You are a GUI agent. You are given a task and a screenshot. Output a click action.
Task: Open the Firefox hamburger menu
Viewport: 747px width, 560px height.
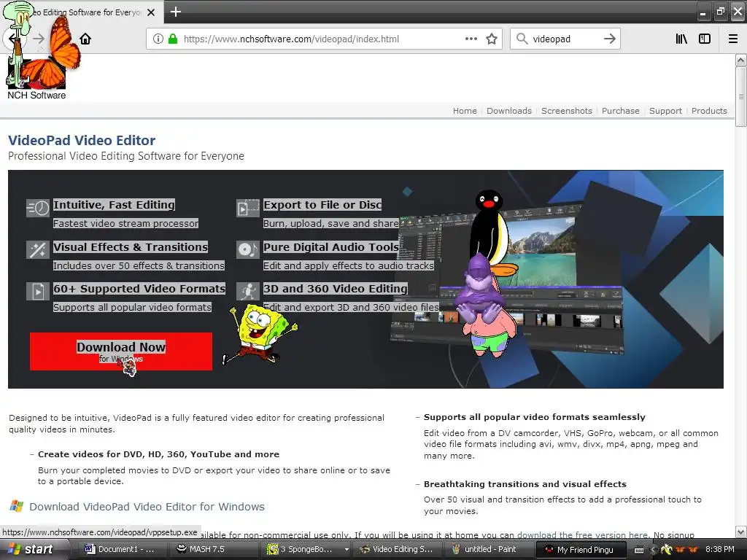pyautogui.click(x=733, y=39)
